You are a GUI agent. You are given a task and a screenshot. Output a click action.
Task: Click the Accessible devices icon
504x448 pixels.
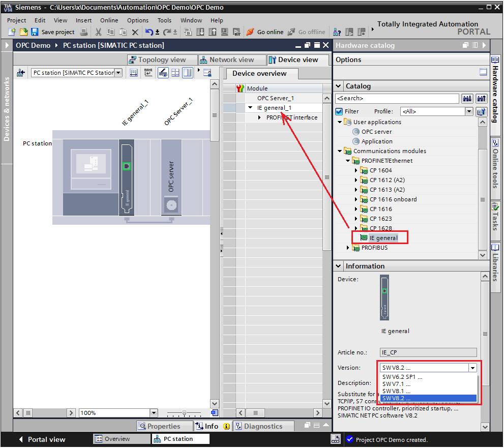tap(337, 32)
